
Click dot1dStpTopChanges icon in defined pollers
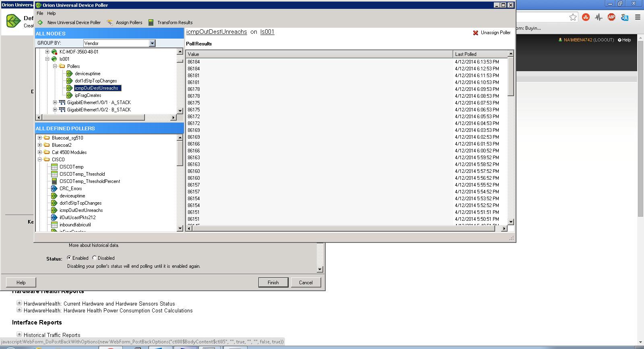pyautogui.click(x=54, y=203)
